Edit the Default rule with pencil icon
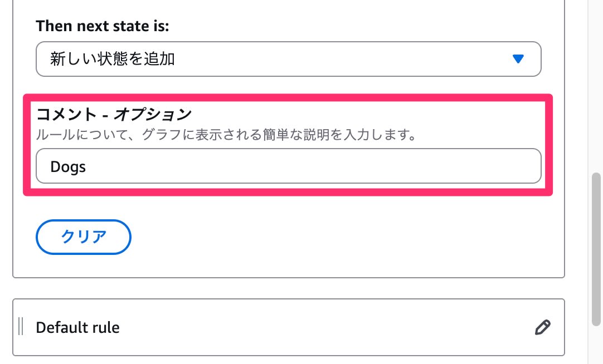 click(542, 327)
